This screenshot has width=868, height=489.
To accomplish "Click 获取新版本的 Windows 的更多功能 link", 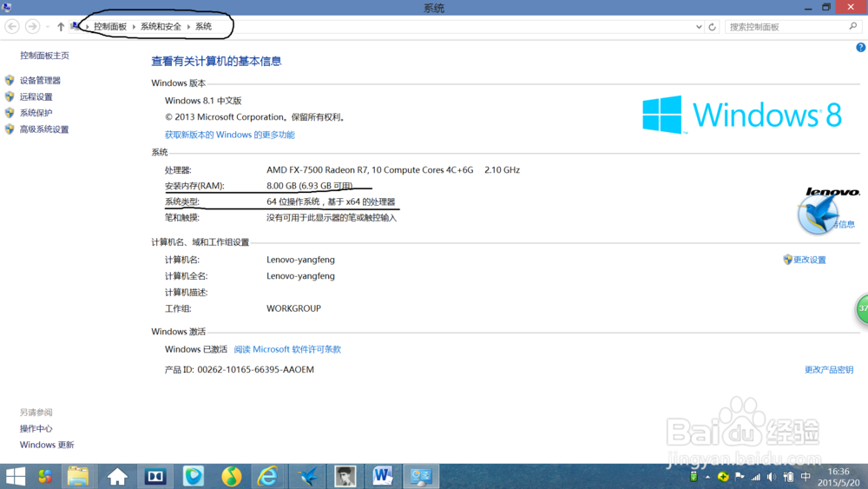I will (230, 135).
